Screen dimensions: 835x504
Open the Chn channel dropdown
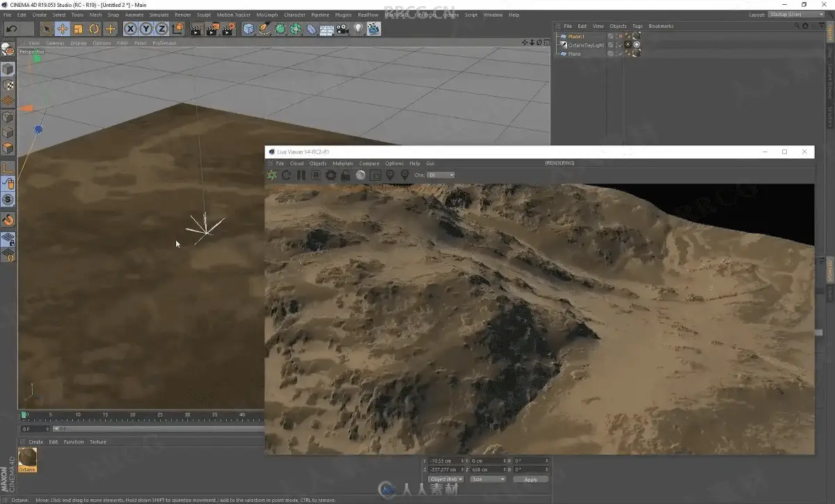[x=440, y=175]
